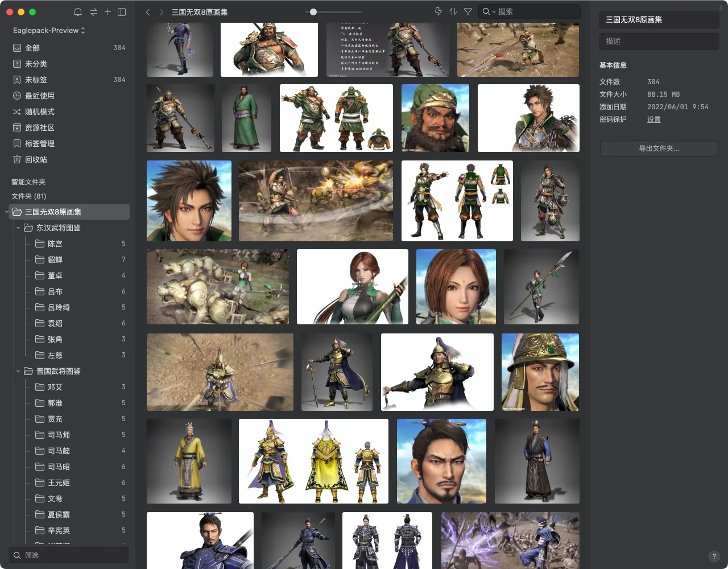The image size is (728, 569).
Task: Click the switch library arrows icon
Action: point(93,12)
